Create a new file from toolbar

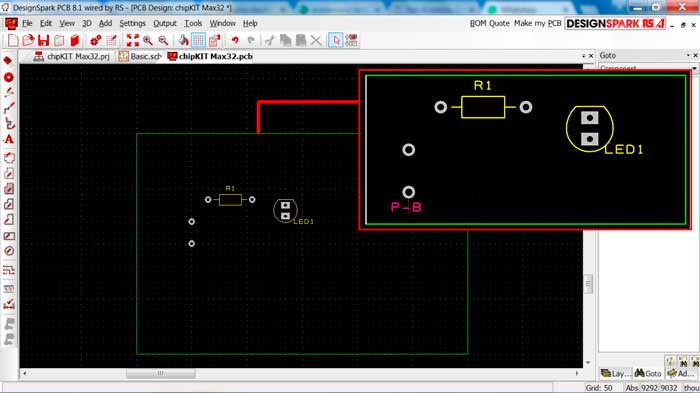point(13,41)
